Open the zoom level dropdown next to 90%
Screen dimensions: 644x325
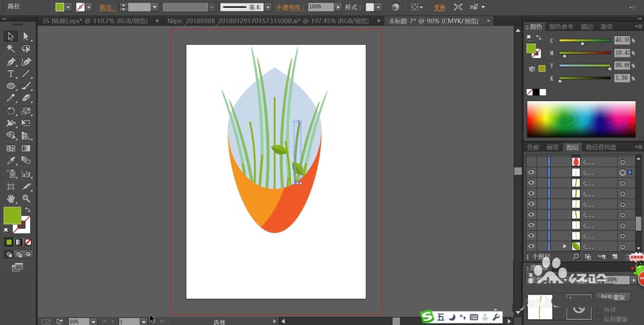click(93, 321)
